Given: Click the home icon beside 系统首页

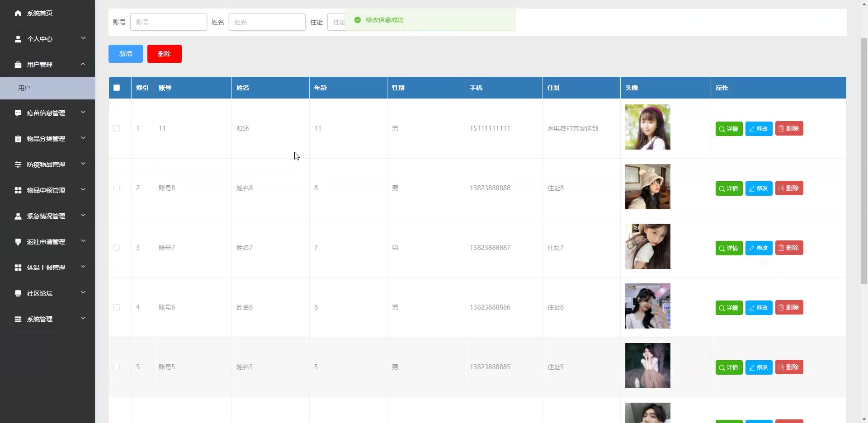Looking at the screenshot, I should tap(18, 13).
